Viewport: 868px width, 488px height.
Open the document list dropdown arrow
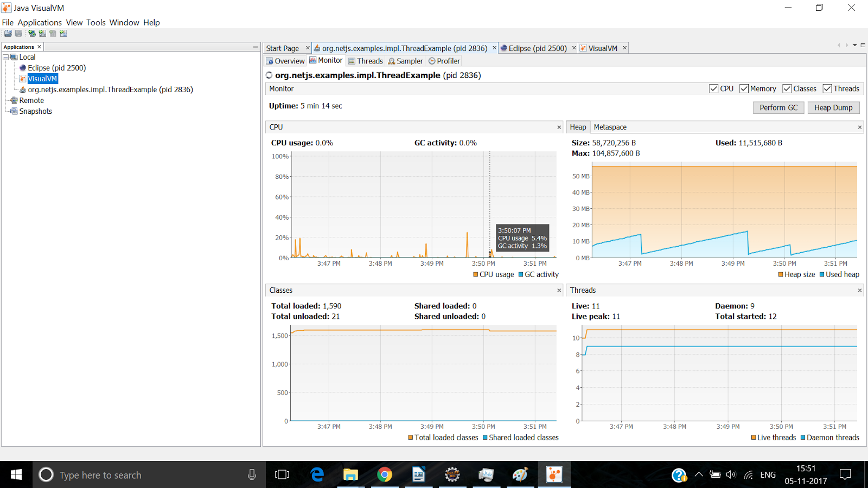pyautogui.click(x=855, y=46)
